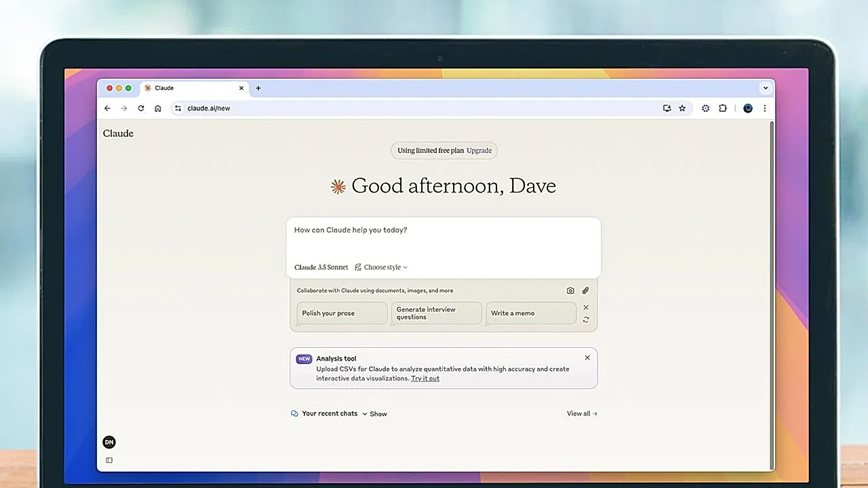The image size is (868, 488).
Task: Open the browser home page icon
Action: coord(158,108)
